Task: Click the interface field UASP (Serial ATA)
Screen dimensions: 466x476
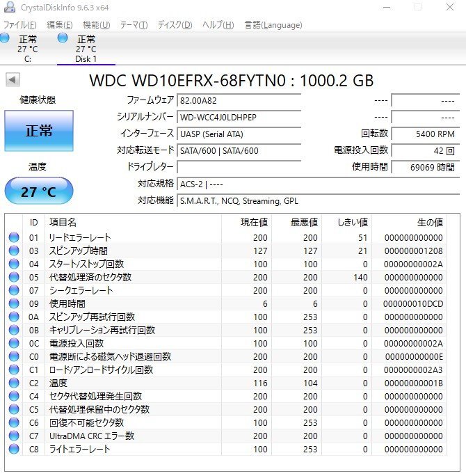Action: tap(239, 134)
